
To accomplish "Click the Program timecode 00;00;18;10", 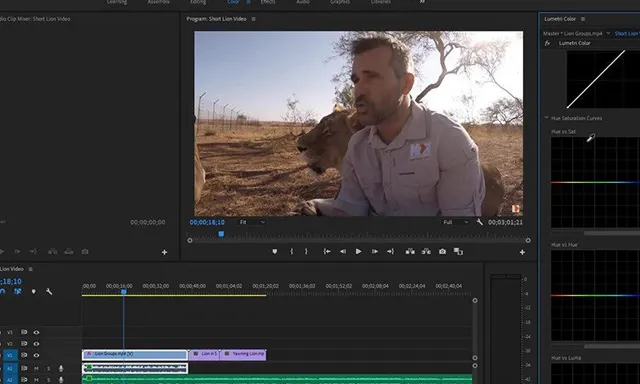I will tap(207, 222).
